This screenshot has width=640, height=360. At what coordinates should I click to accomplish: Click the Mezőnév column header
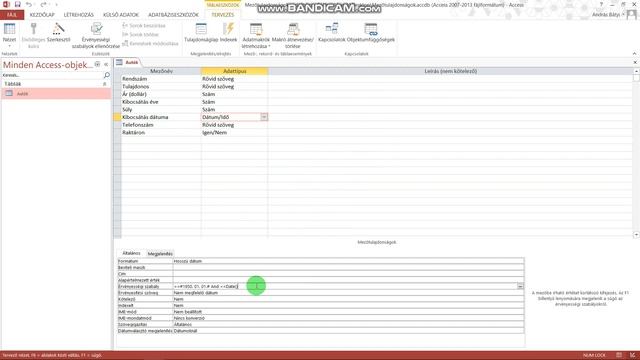coord(161,71)
